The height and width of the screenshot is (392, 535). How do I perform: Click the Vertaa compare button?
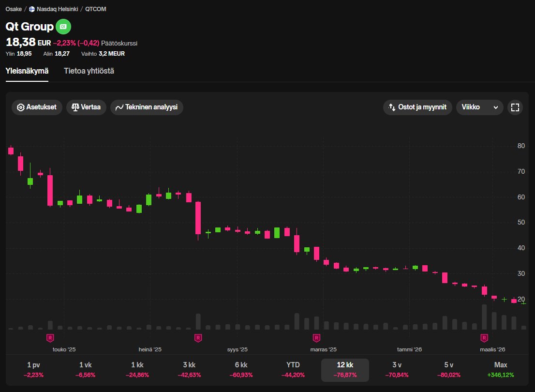pyautogui.click(x=86, y=107)
